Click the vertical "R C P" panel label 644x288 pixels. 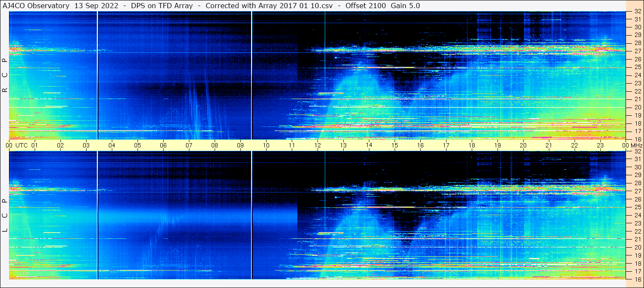pos(5,75)
